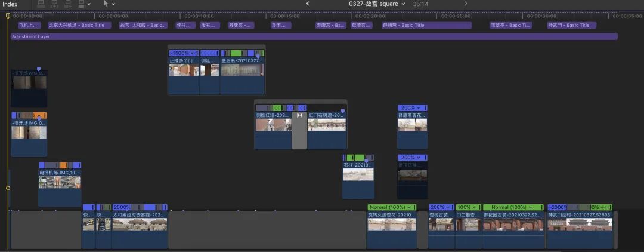Click the blue marker on the 石柱 clip
This screenshot has width=644, height=252.
366,161
